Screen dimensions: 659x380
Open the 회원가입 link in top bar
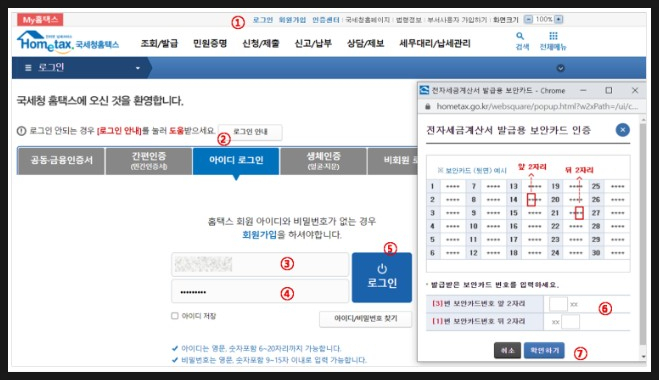tap(292, 20)
